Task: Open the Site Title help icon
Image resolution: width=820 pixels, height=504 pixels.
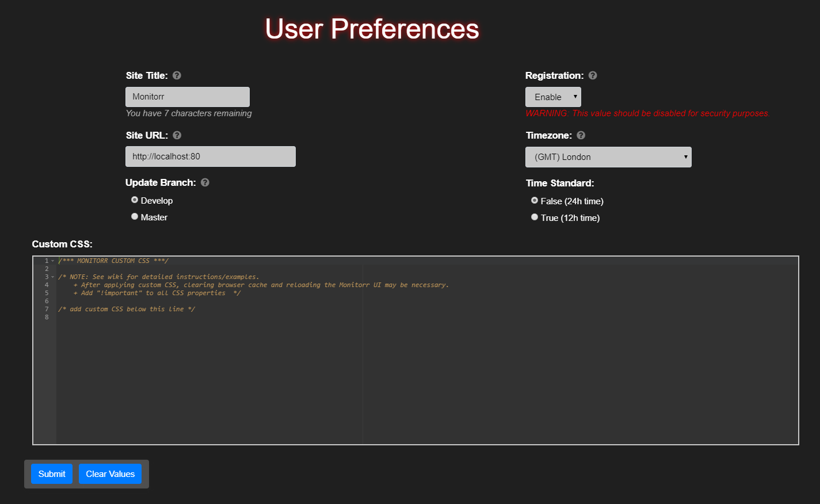Action: [x=176, y=75]
